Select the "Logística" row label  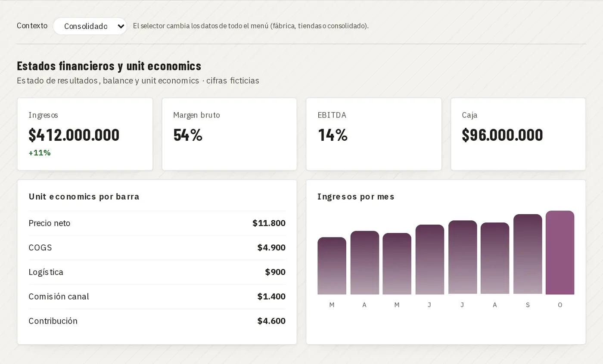[46, 272]
